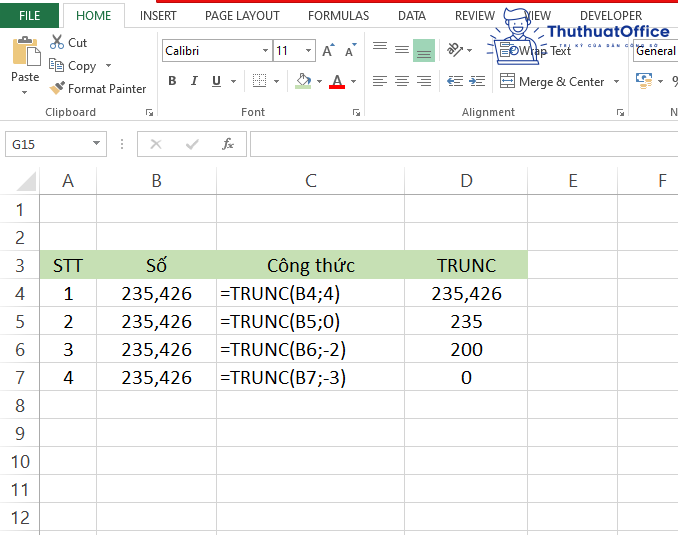Toggle Underline formatting

[217, 81]
